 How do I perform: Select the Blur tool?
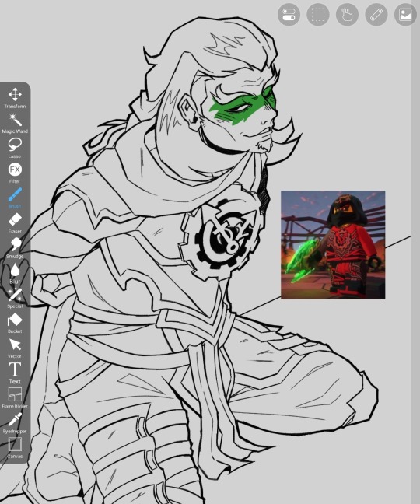[15, 273]
